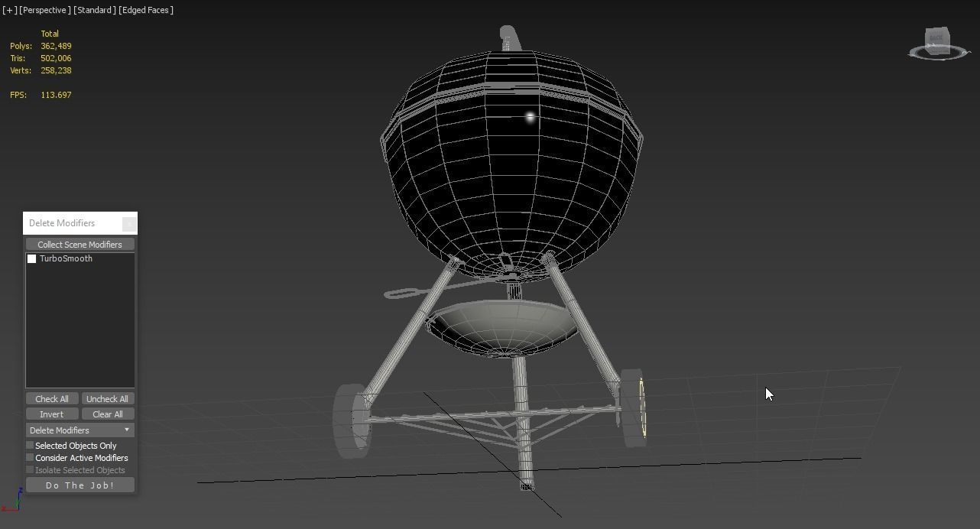This screenshot has height=529, width=980.
Task: Click the Verts count 258,238
Action: click(x=56, y=70)
